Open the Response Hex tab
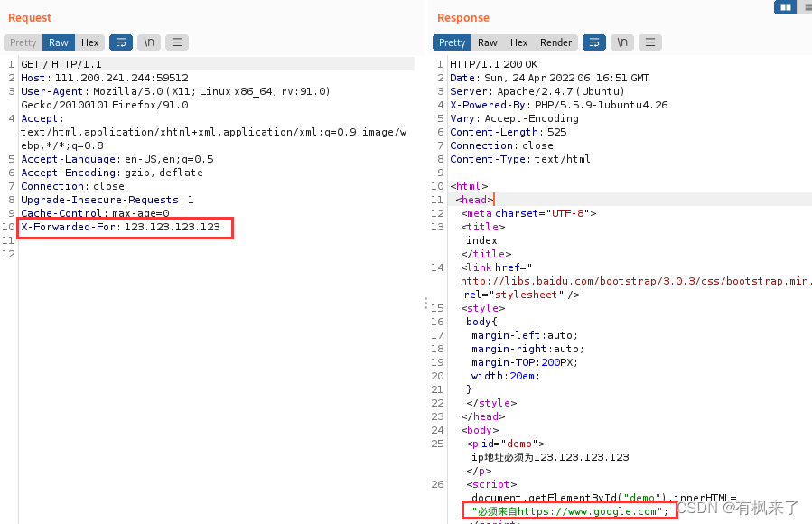The height and width of the screenshot is (524, 812). tap(518, 42)
